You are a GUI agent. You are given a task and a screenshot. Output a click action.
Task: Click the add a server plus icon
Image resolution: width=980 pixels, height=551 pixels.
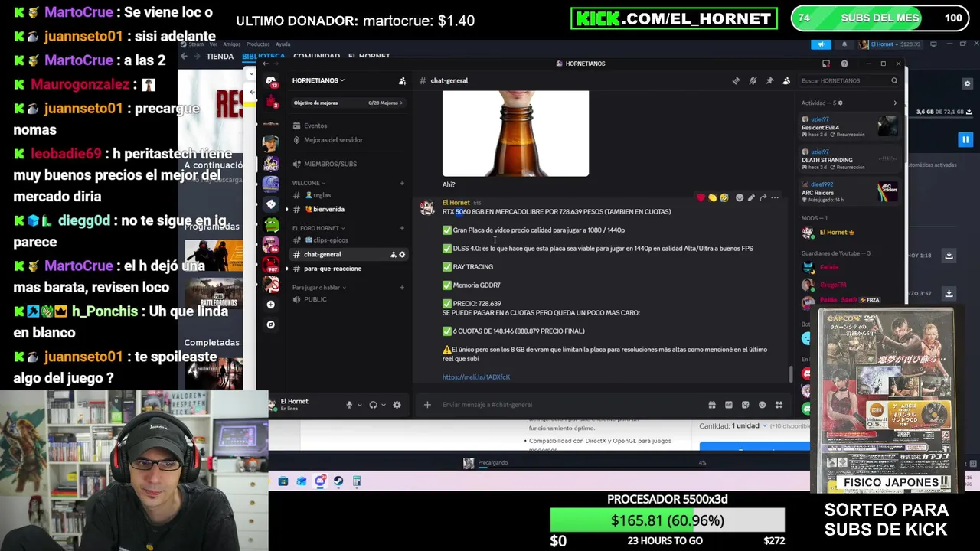click(x=270, y=305)
